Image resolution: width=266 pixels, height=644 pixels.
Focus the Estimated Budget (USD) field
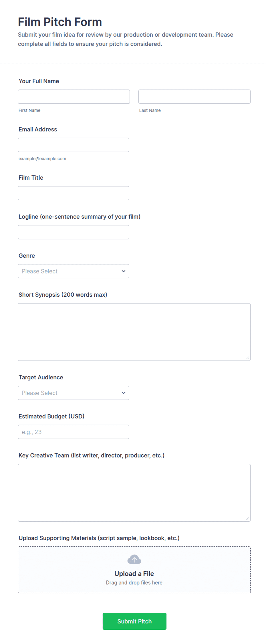coord(74,432)
